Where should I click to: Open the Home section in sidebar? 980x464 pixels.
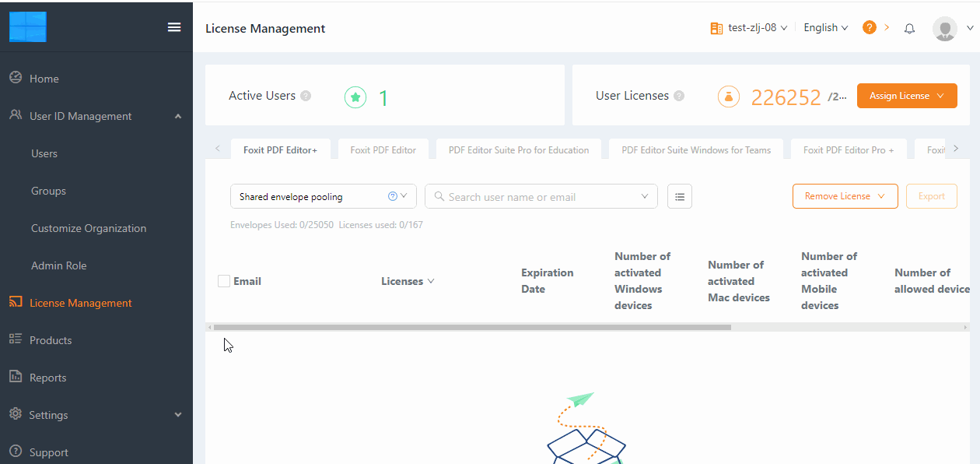[x=43, y=78]
